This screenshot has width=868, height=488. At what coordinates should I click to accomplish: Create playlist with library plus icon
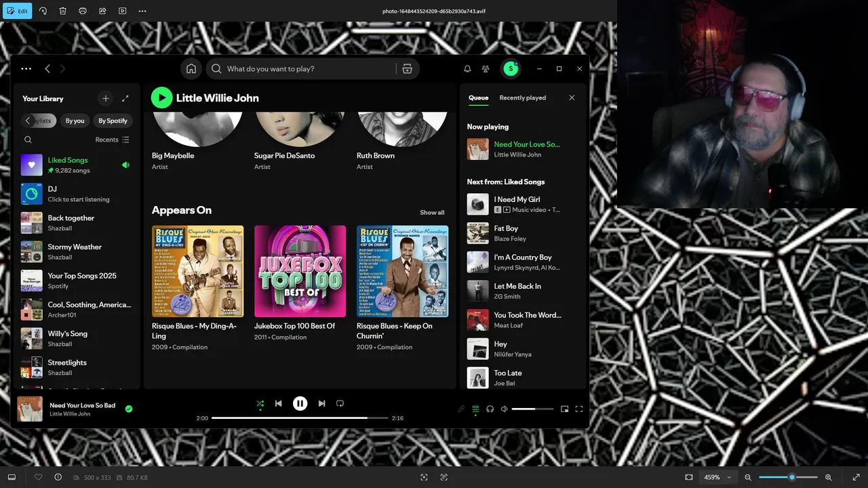coord(105,98)
